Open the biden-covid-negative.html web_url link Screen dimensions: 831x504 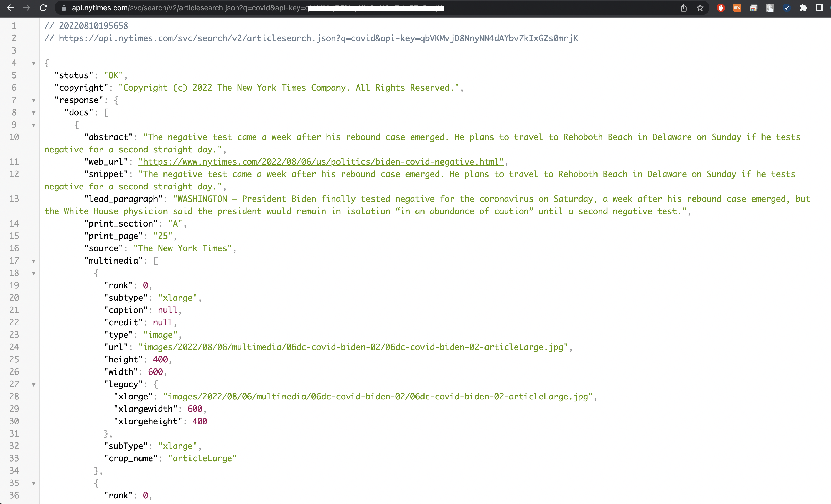point(321,162)
